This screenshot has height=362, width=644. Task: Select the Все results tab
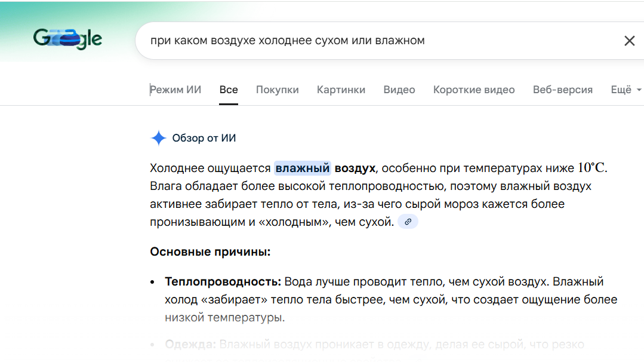[x=228, y=90]
